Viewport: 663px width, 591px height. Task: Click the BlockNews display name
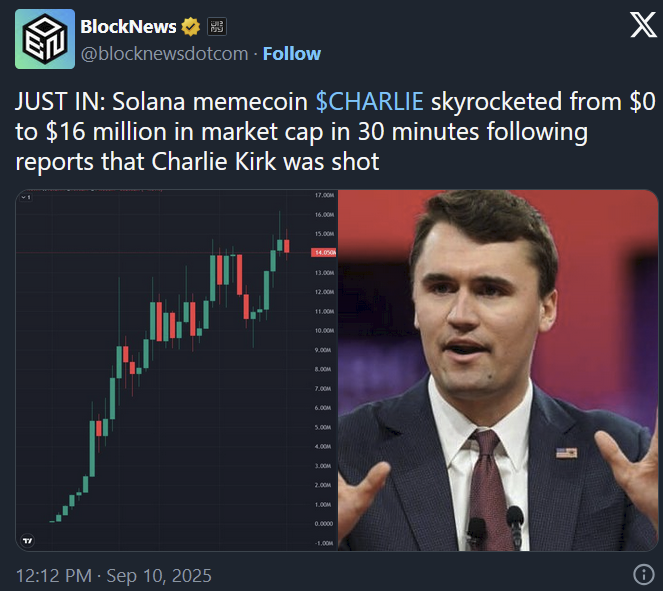[x=128, y=26]
